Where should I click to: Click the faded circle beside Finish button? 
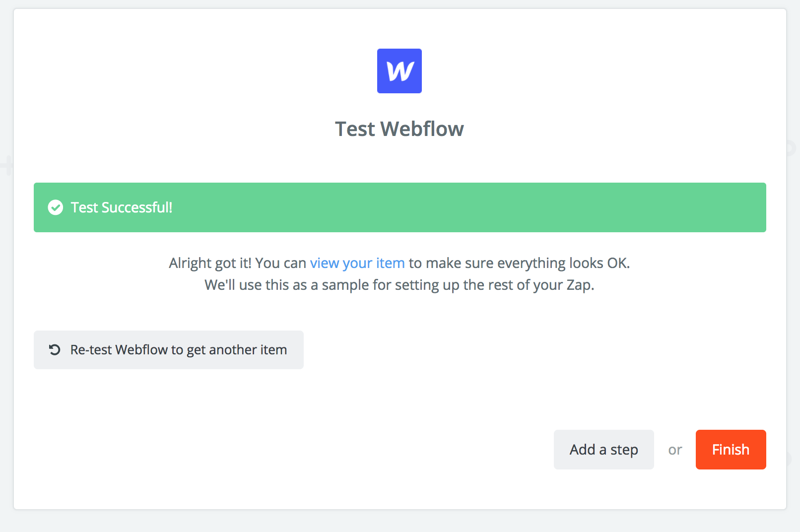pos(789,459)
